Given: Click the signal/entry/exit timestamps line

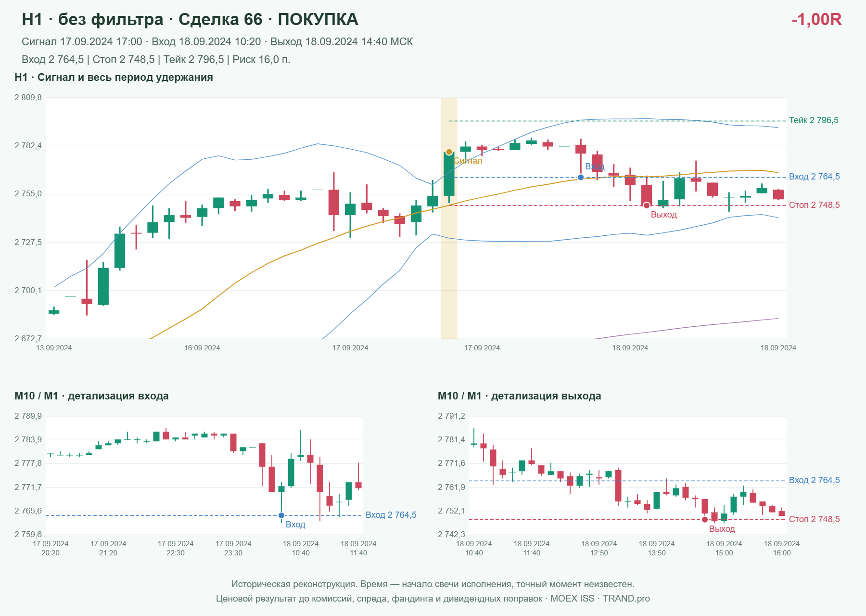Looking at the screenshot, I should tap(217, 42).
